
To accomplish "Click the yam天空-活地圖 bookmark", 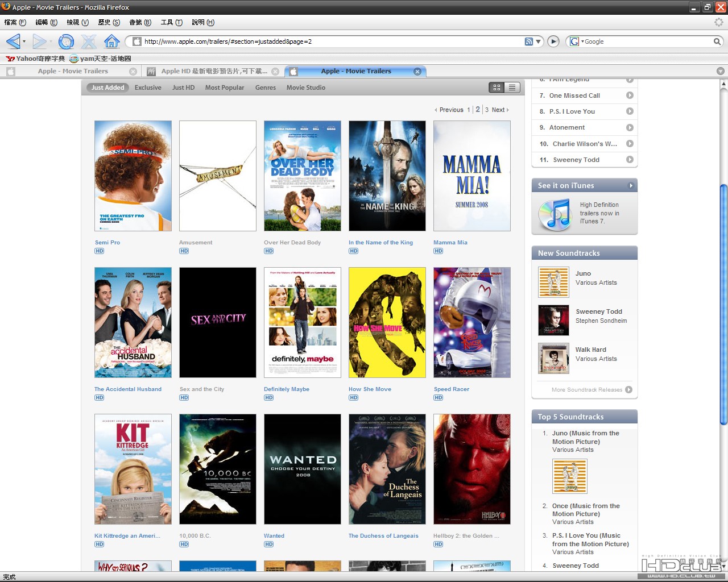I will pyautogui.click(x=100, y=59).
